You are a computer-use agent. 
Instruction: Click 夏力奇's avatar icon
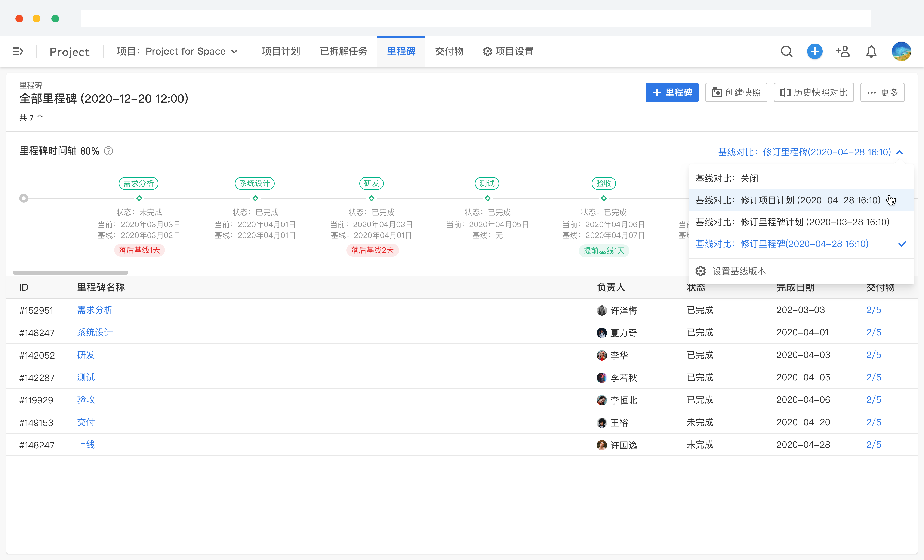click(601, 333)
